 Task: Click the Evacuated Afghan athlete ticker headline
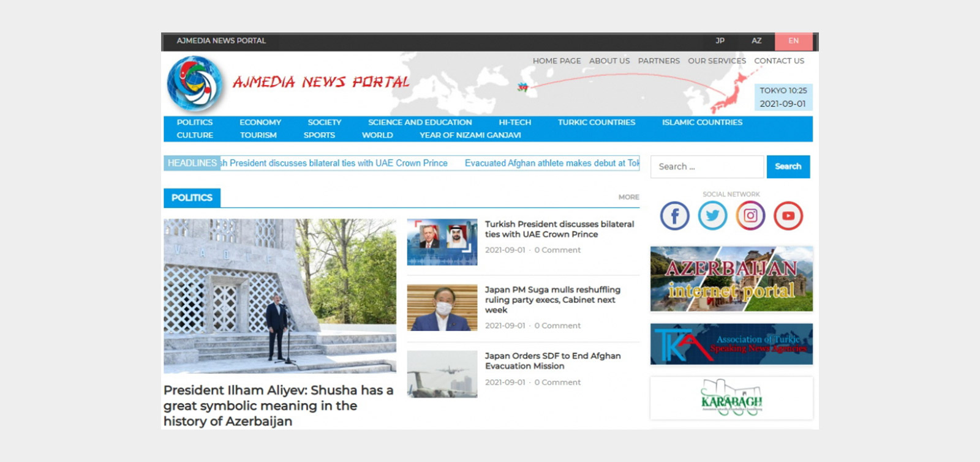552,163
